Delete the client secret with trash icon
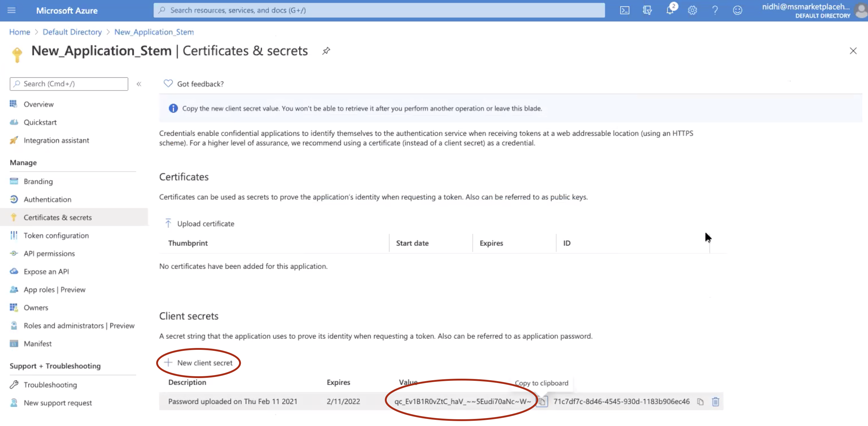Viewport: 868px width, 426px height. pos(715,401)
